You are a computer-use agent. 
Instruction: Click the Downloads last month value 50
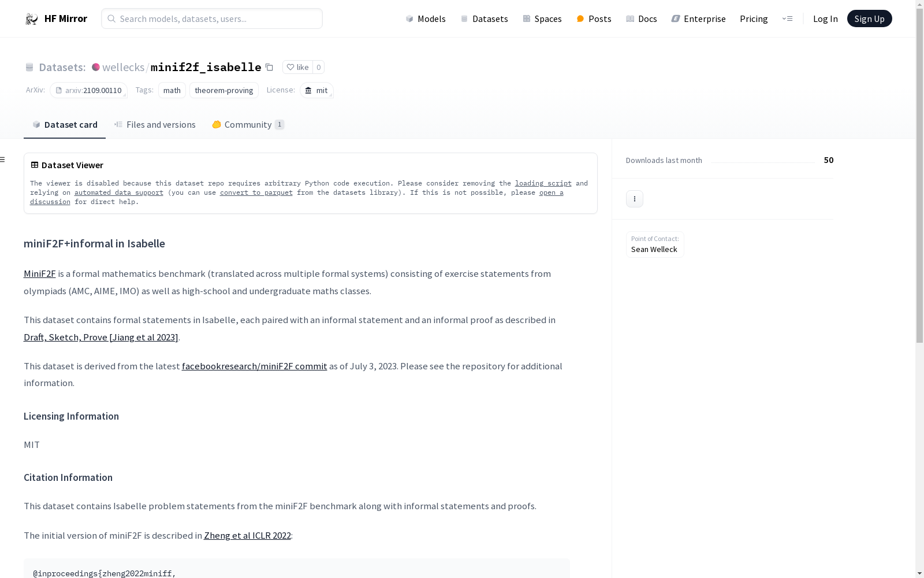(829, 160)
